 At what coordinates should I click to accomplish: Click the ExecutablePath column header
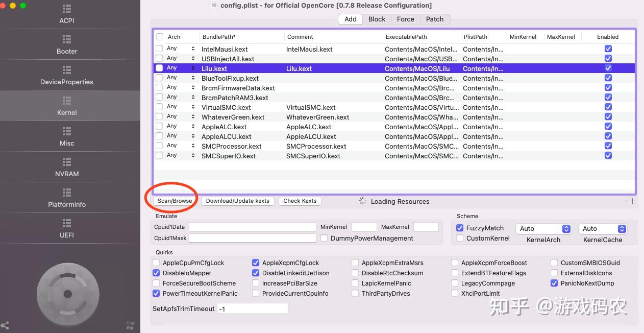tap(406, 37)
